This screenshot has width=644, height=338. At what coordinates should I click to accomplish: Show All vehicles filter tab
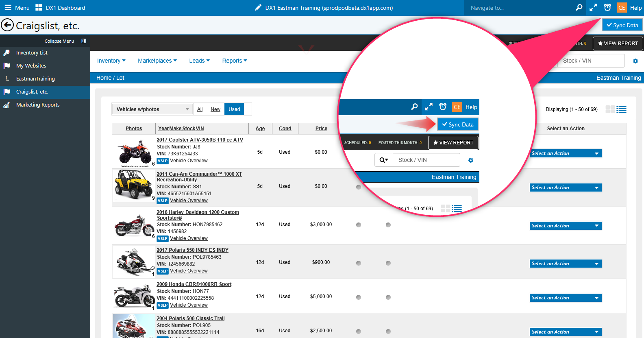(x=200, y=109)
